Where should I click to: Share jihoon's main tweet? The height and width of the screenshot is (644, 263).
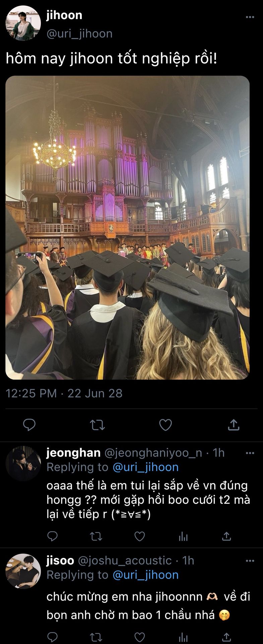click(233, 425)
